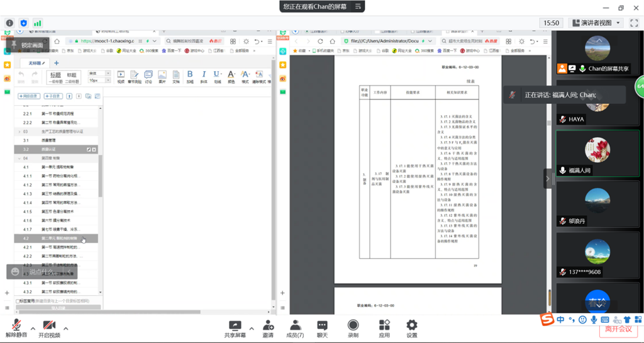
Task: Open the 应用 apps panel
Action: pyautogui.click(x=384, y=329)
